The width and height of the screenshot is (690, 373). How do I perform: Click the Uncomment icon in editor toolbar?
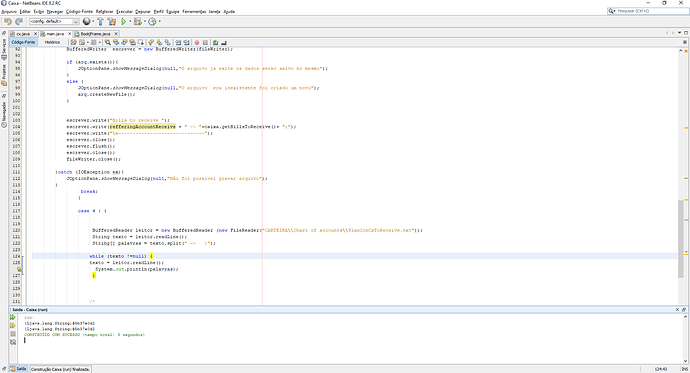tap(224, 42)
